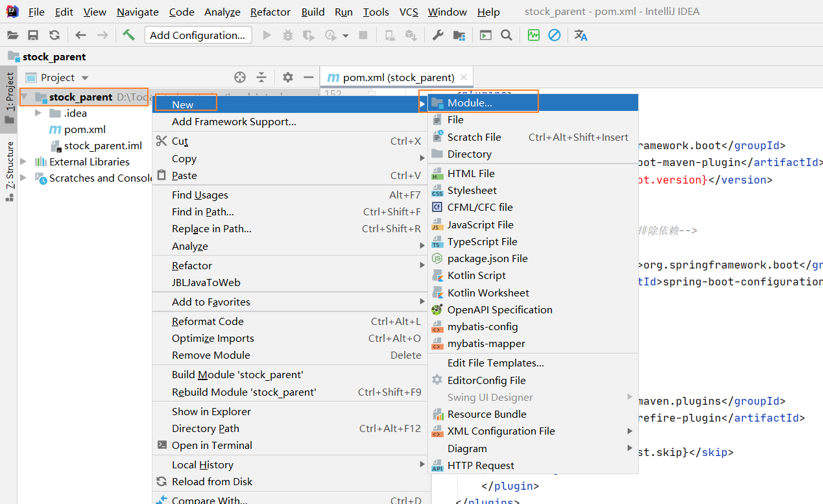Click Reload from Disk
The height and width of the screenshot is (504, 823).
click(290, 481)
